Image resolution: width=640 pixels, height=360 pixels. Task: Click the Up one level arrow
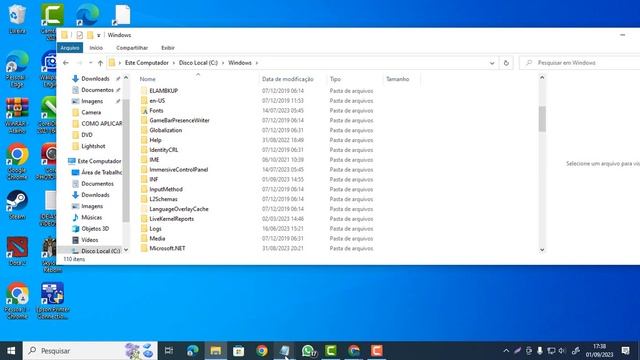tap(100, 63)
